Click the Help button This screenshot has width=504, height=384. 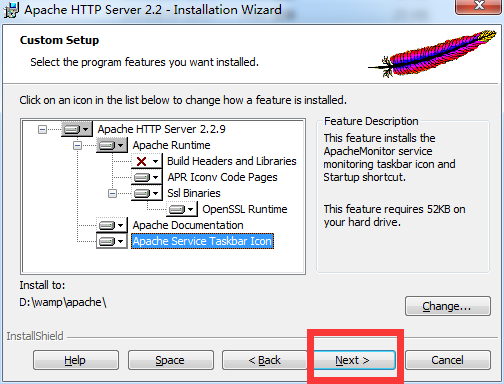76,360
